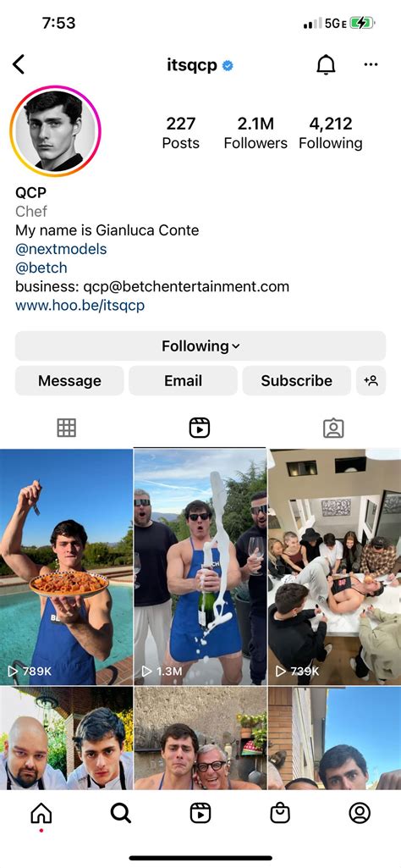The width and height of the screenshot is (401, 868).
Task: View story via the profile picture
Action: tap(55, 131)
